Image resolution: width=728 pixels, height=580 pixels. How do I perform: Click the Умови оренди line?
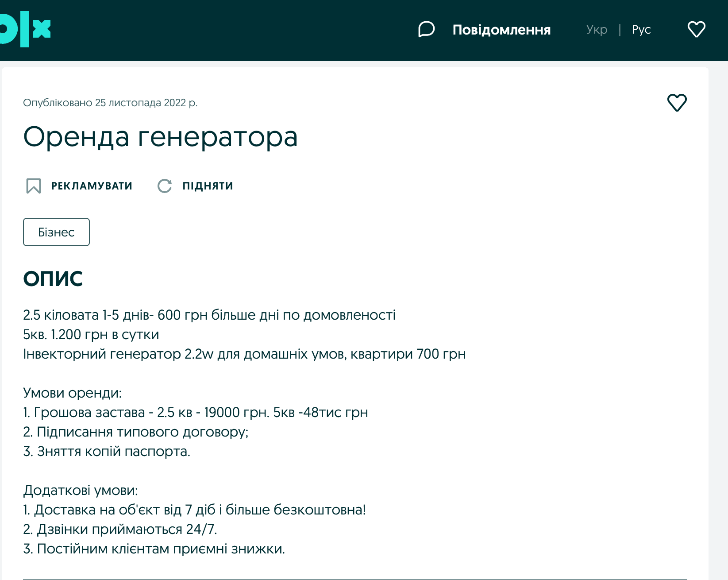click(72, 393)
